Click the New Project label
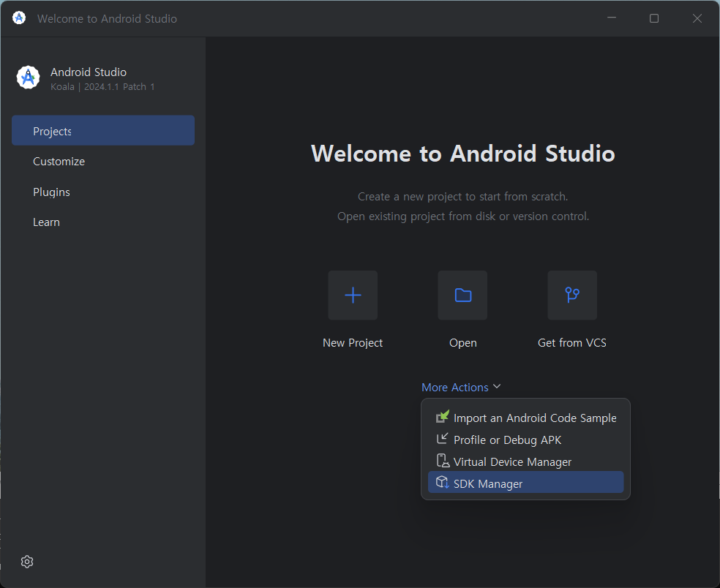This screenshot has height=588, width=720. (353, 343)
